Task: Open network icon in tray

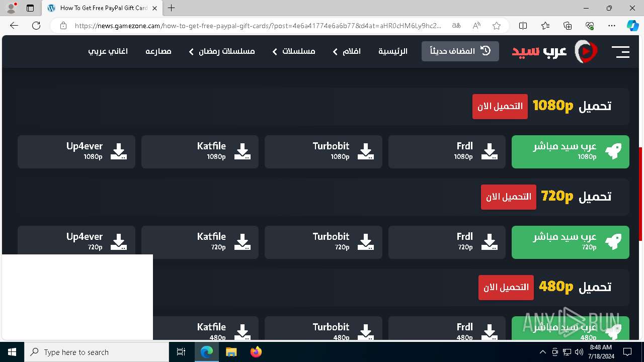Action: coord(567,352)
